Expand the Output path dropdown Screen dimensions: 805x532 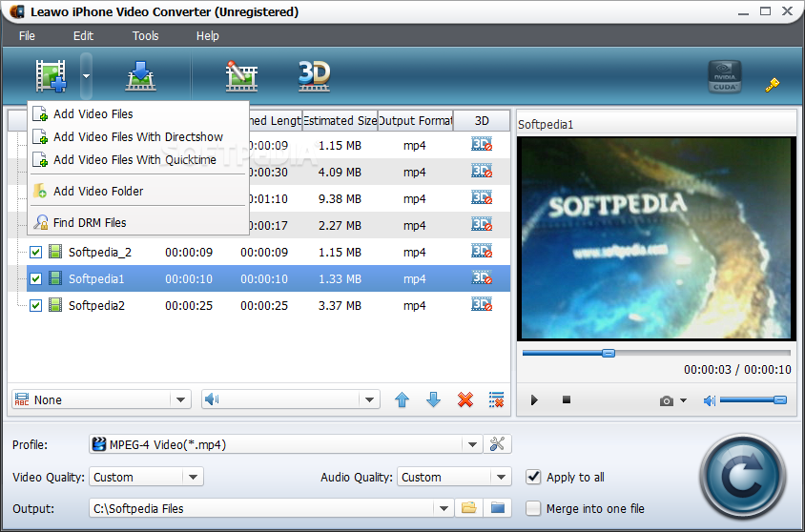pyautogui.click(x=444, y=508)
